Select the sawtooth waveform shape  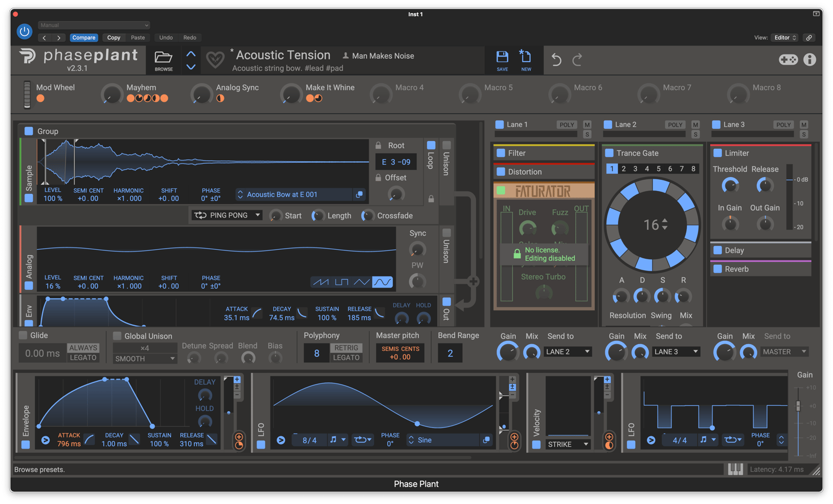321,283
